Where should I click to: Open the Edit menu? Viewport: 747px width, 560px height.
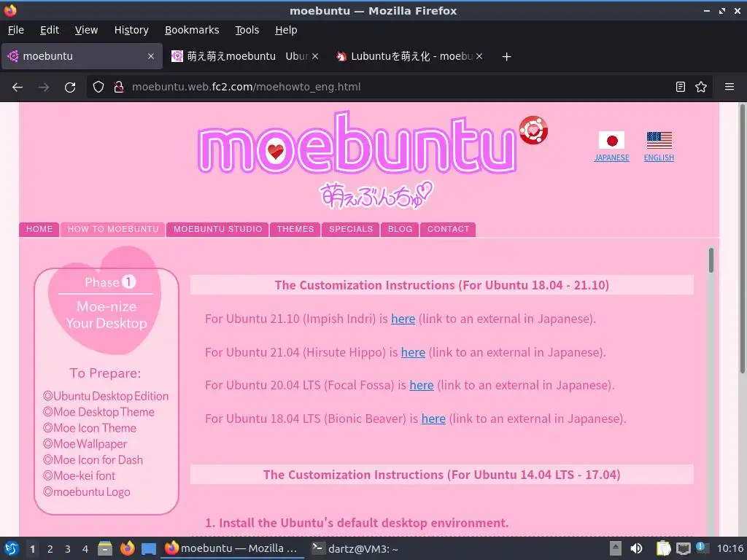pos(50,30)
